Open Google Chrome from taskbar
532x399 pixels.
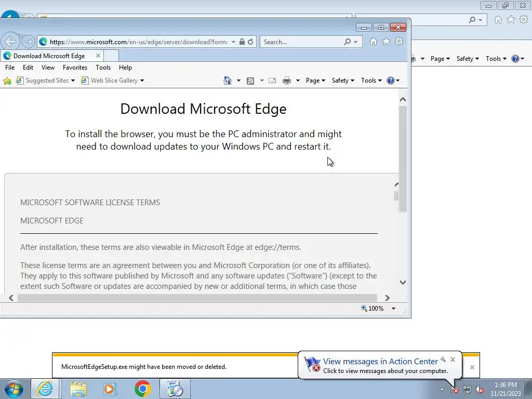pyautogui.click(x=142, y=389)
